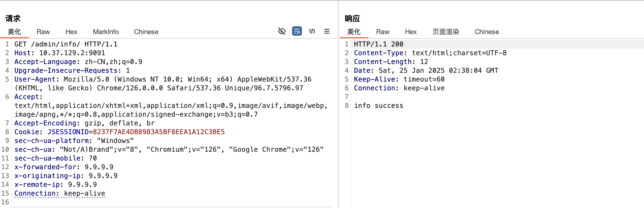Viewport: 644px width, 208px height.
Task: Open the response 页面渲染 tab
Action: pyautogui.click(x=446, y=32)
